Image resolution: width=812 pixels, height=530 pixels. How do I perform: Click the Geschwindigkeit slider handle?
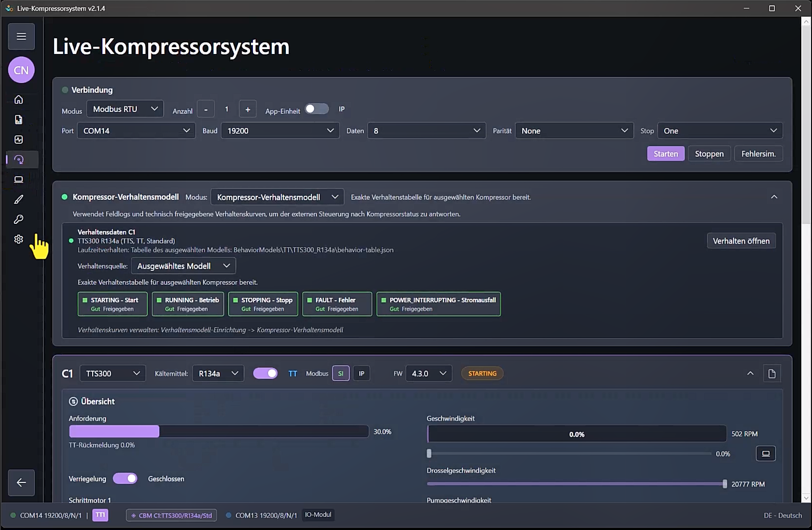click(429, 453)
